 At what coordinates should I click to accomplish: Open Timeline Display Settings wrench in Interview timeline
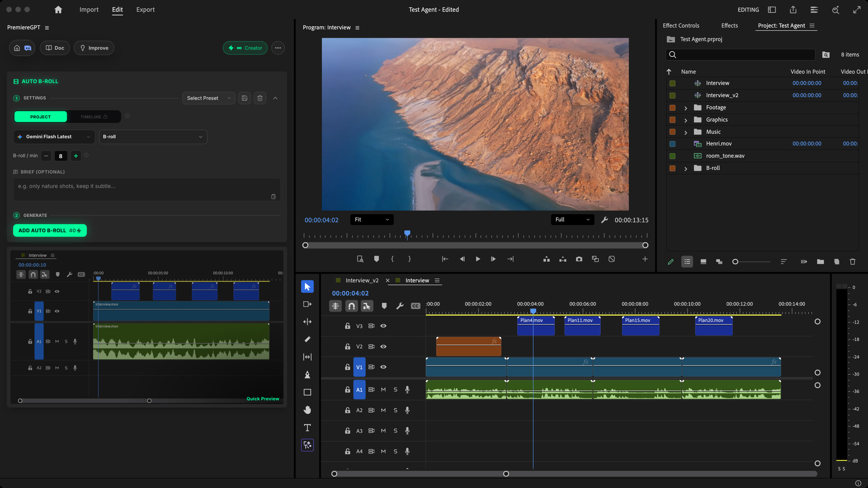click(x=400, y=306)
